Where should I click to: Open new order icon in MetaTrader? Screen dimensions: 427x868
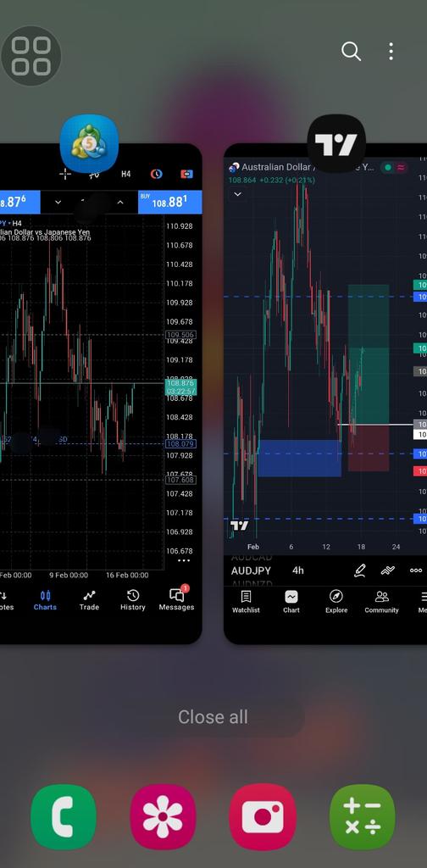click(187, 174)
